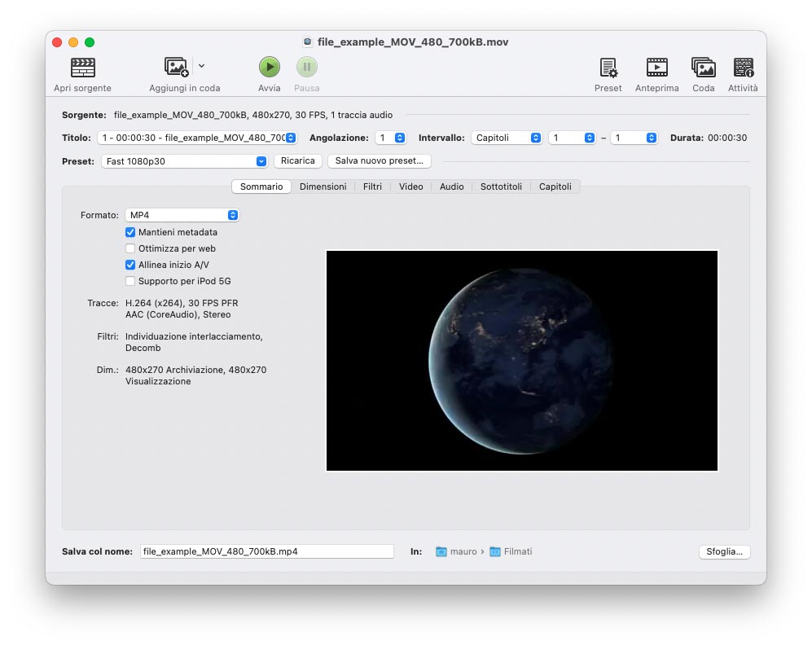Switch to the Sottotitoli tab
The height and width of the screenshot is (645, 812).
[501, 186]
